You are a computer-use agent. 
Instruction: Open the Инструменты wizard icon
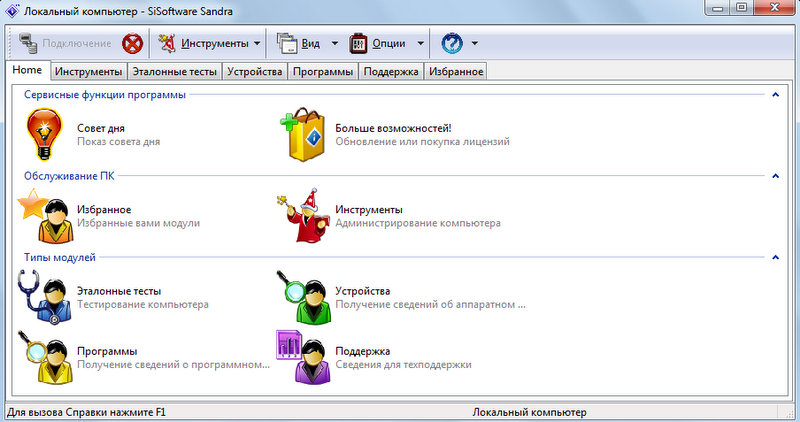click(304, 215)
